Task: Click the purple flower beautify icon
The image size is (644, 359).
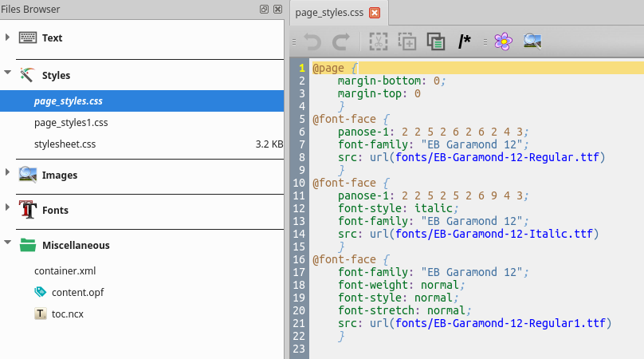Action: pos(502,41)
